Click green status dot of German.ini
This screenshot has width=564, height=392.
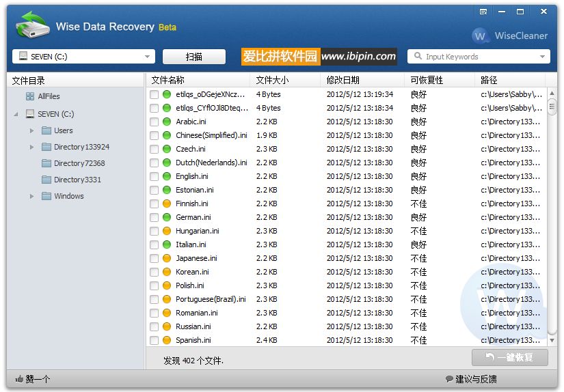(167, 217)
